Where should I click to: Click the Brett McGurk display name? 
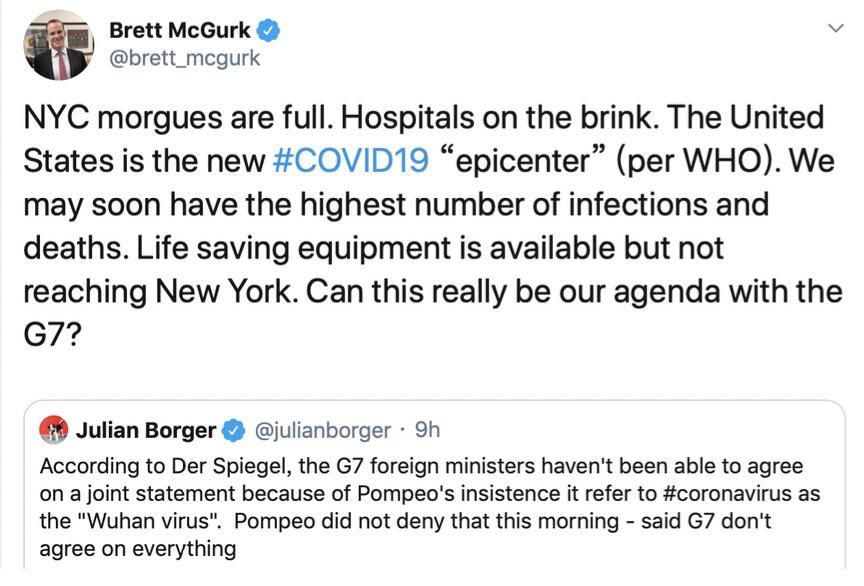click(x=180, y=30)
